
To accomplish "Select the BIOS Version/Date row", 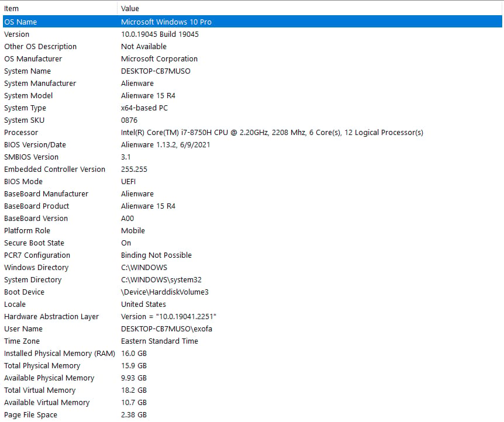I will pyautogui.click(x=253, y=144).
